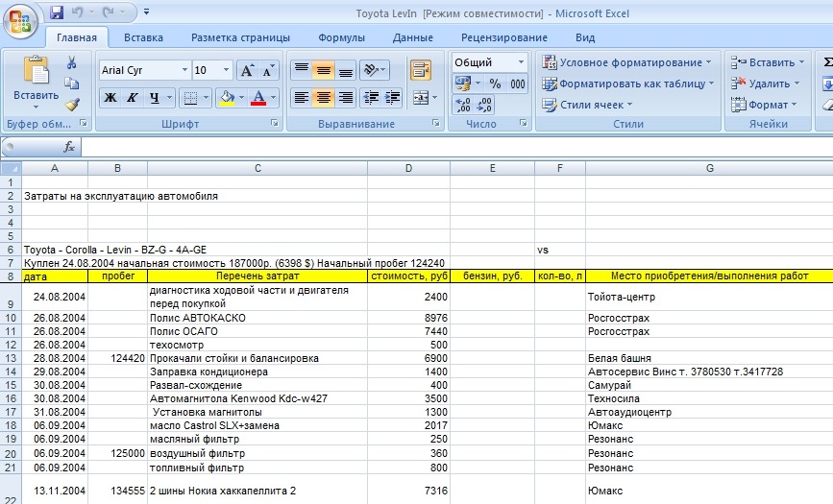This screenshot has width=833, height=504.
Task: Click the Cut scissors icon
Action: [71, 62]
